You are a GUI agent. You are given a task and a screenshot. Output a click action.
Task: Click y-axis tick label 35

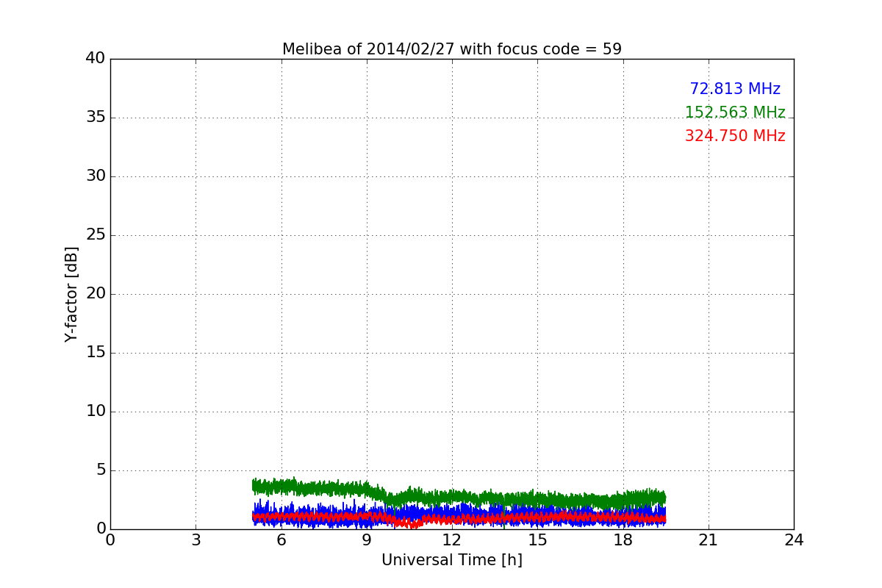96,117
